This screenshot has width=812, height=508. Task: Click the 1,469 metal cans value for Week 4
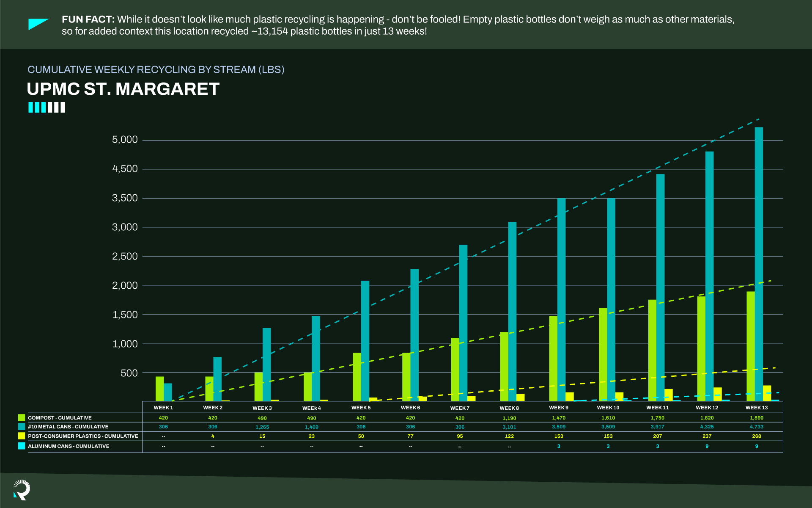312,427
